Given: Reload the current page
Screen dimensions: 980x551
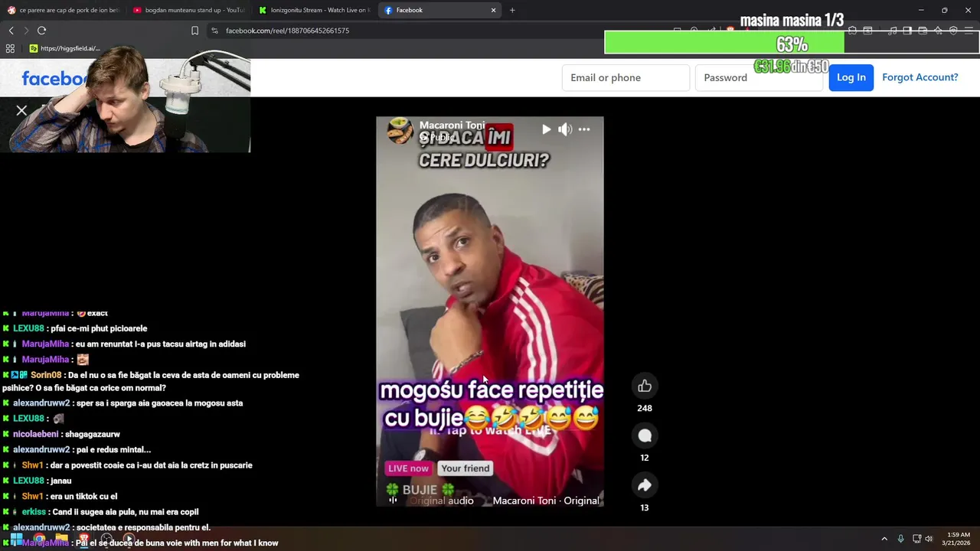Looking at the screenshot, I should tap(41, 31).
